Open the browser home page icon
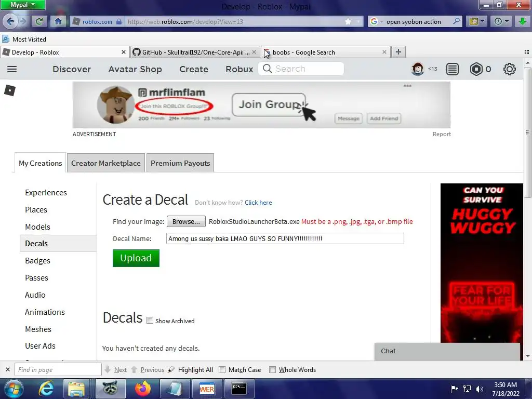 tap(58, 21)
